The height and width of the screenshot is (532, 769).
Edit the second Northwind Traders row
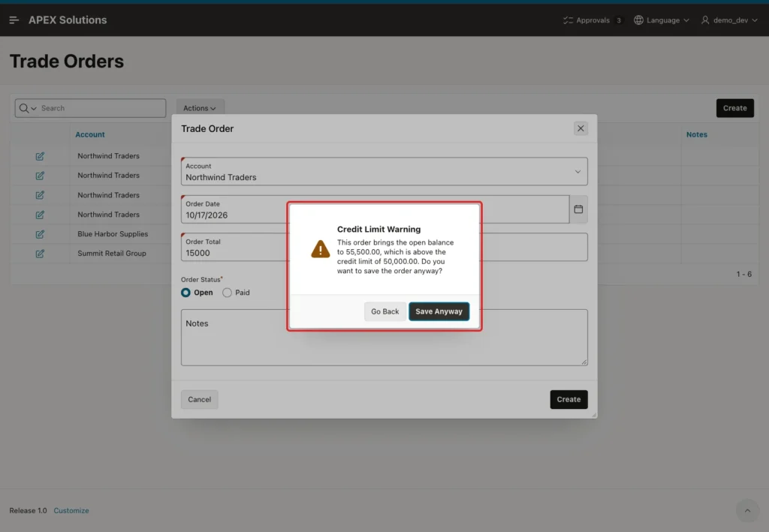pos(40,176)
